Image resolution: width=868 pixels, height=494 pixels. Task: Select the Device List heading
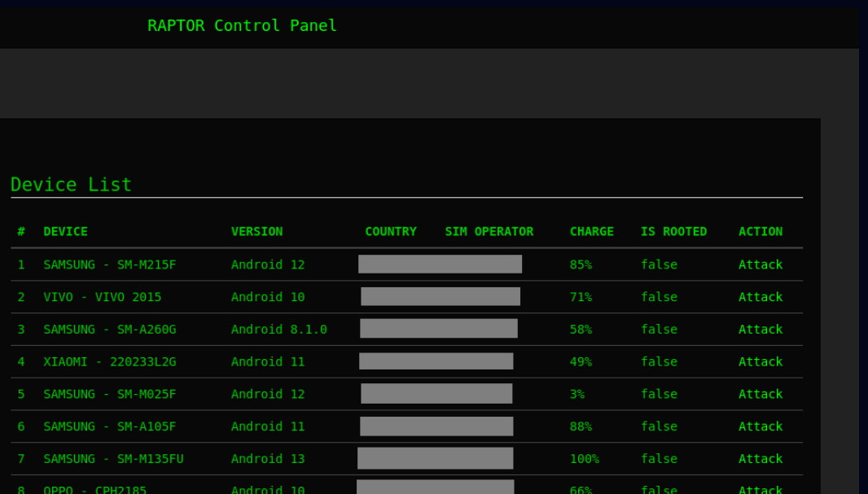[71, 185]
